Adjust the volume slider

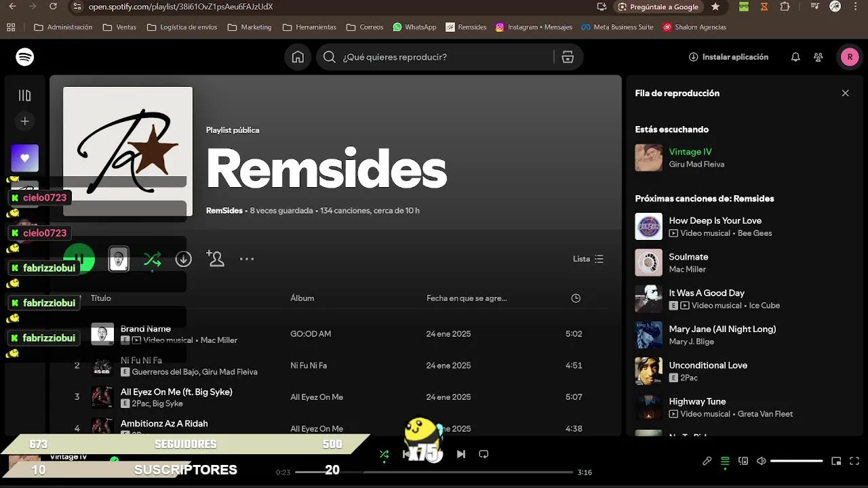(797, 461)
